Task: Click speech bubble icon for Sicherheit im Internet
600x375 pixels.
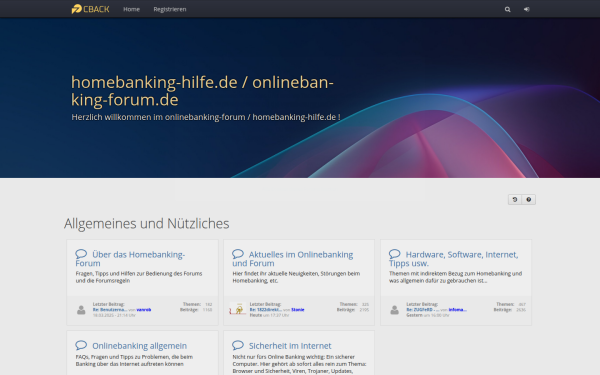Action: pyautogui.click(x=238, y=345)
